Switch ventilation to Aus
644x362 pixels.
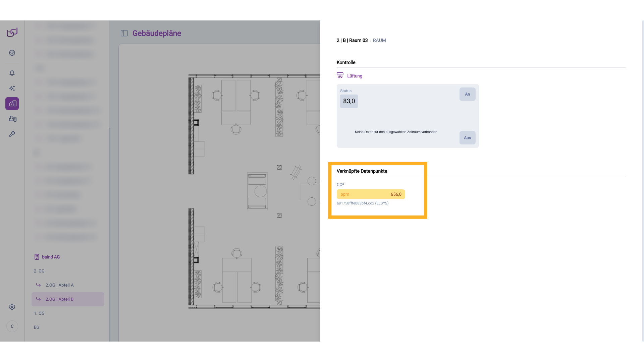click(467, 138)
